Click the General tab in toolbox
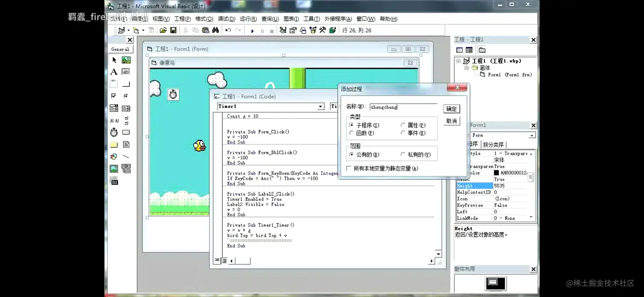 coord(120,49)
